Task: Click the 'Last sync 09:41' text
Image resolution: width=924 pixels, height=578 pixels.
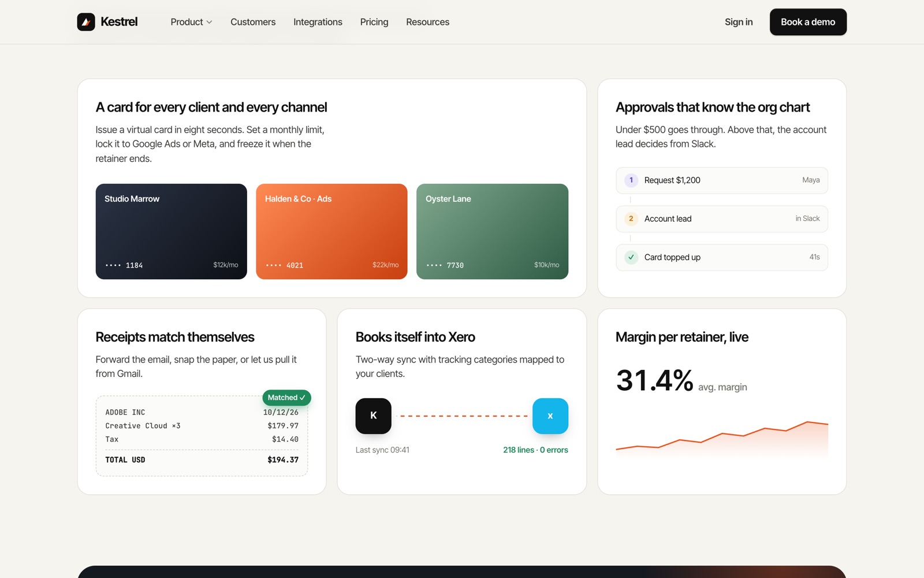Action: (x=382, y=450)
